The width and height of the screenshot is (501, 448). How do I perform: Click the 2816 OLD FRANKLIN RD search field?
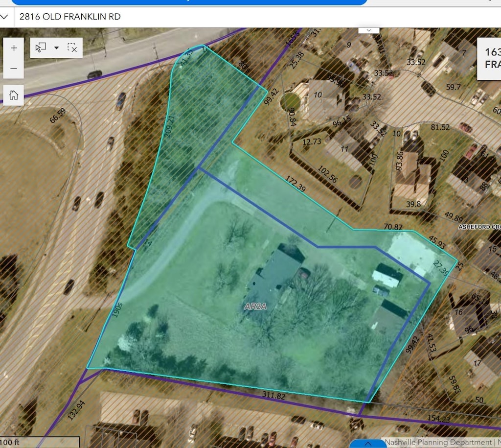pos(257,17)
